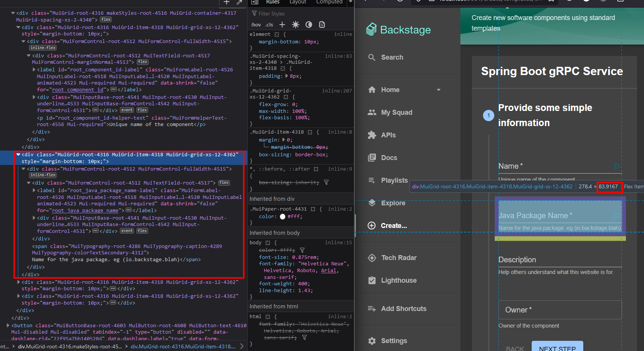Switch to the Layout tab
The height and width of the screenshot is (351, 644).
click(298, 2)
